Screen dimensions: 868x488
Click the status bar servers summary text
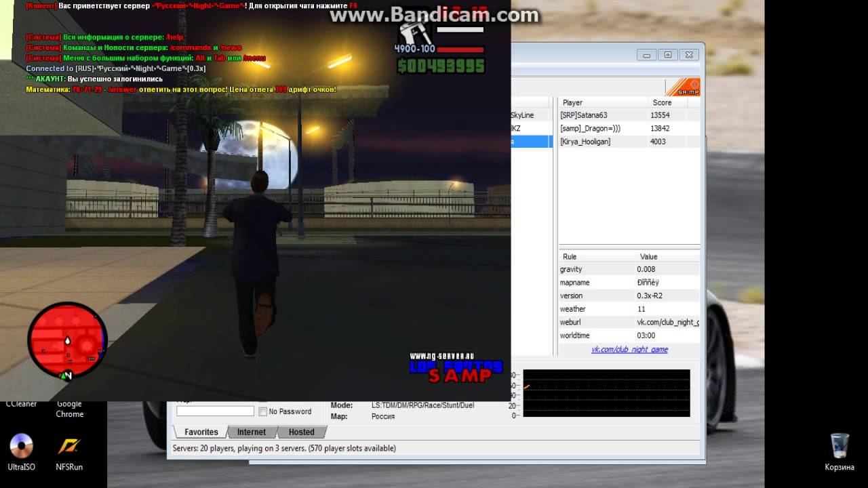point(284,448)
